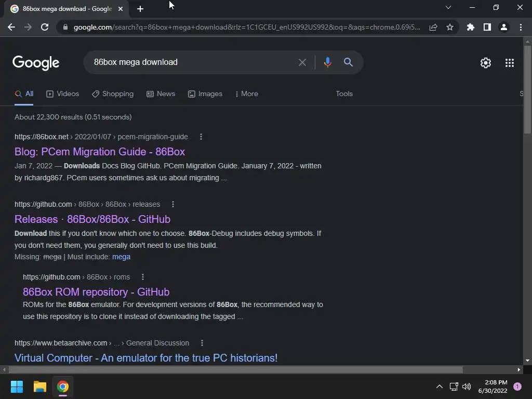Open the search Tools options

[x=344, y=94]
